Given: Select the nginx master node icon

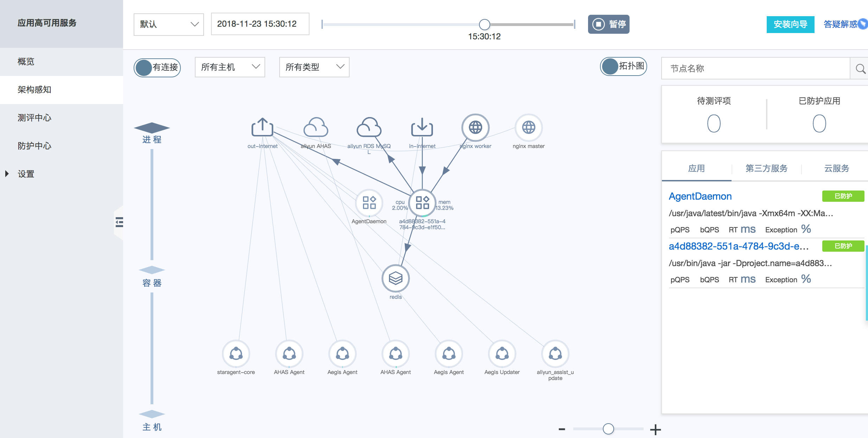Looking at the screenshot, I should click(528, 127).
